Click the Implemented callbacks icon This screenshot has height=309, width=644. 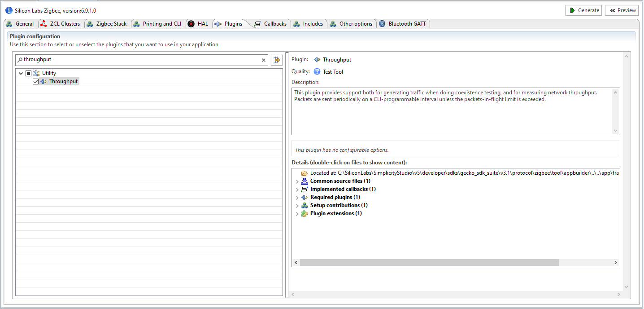(305, 189)
